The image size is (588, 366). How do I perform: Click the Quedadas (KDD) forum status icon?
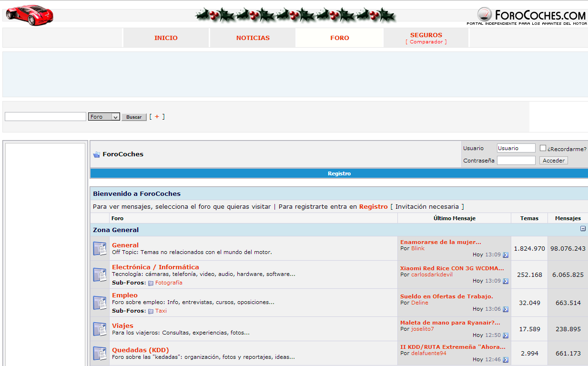(x=100, y=353)
